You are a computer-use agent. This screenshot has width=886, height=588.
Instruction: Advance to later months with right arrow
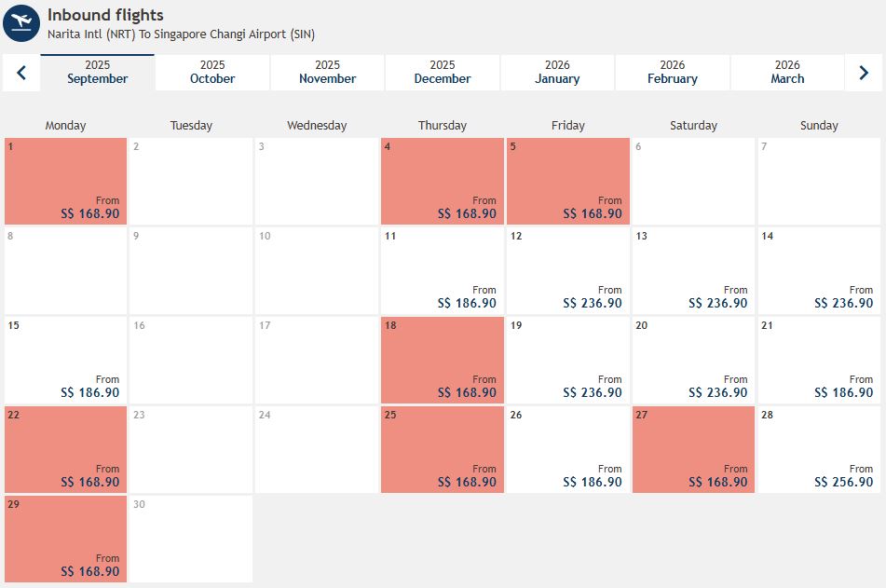[x=864, y=73]
